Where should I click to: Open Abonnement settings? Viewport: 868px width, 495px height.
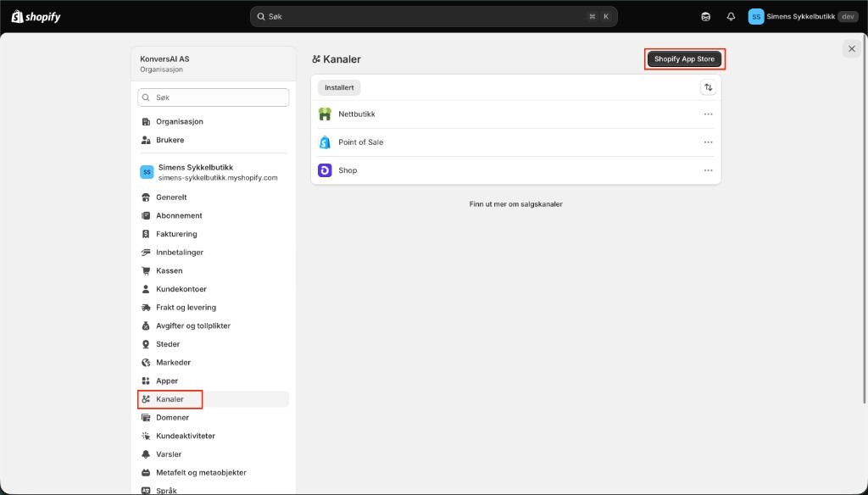[x=213, y=215]
